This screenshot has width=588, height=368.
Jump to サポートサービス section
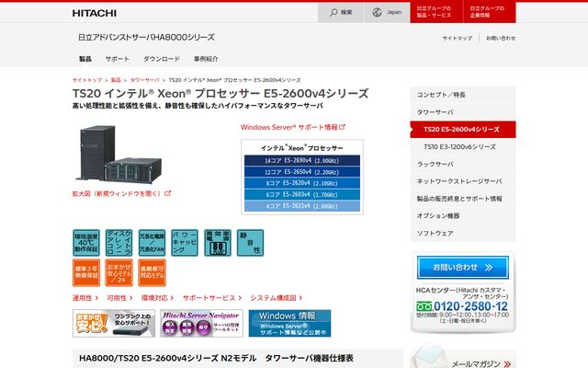[212, 298]
